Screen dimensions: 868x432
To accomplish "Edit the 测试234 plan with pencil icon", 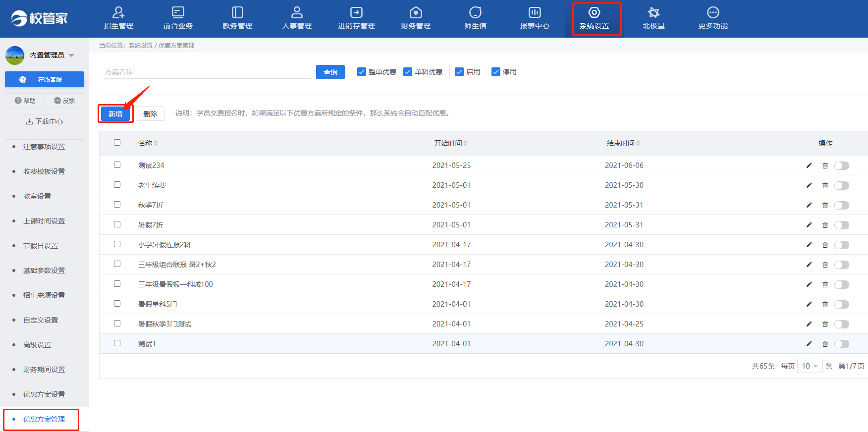I will click(x=809, y=165).
